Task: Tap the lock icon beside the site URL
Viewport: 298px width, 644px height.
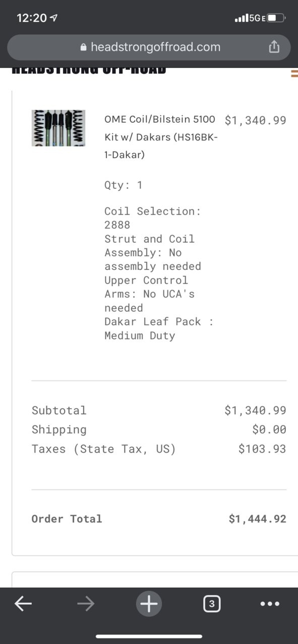Action: tap(84, 47)
